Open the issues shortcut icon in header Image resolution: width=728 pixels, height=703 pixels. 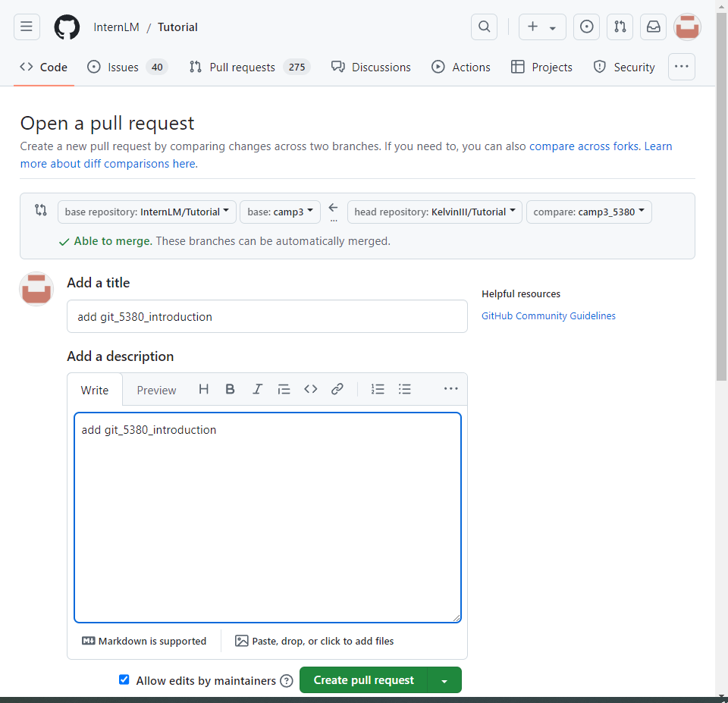click(x=586, y=27)
